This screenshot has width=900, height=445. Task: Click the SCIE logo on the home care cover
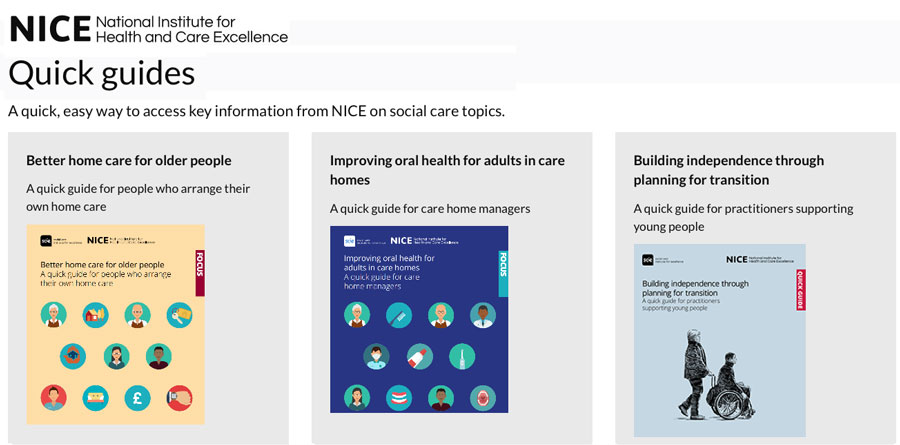(46, 241)
